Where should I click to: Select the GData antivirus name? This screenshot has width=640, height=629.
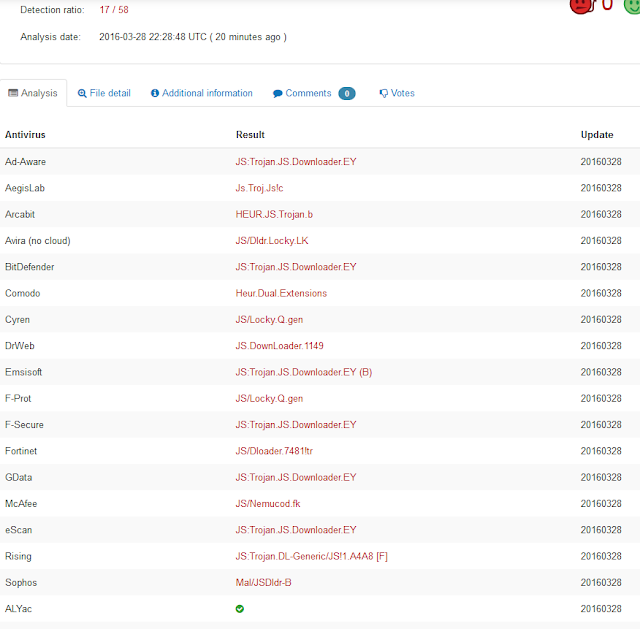point(18,477)
